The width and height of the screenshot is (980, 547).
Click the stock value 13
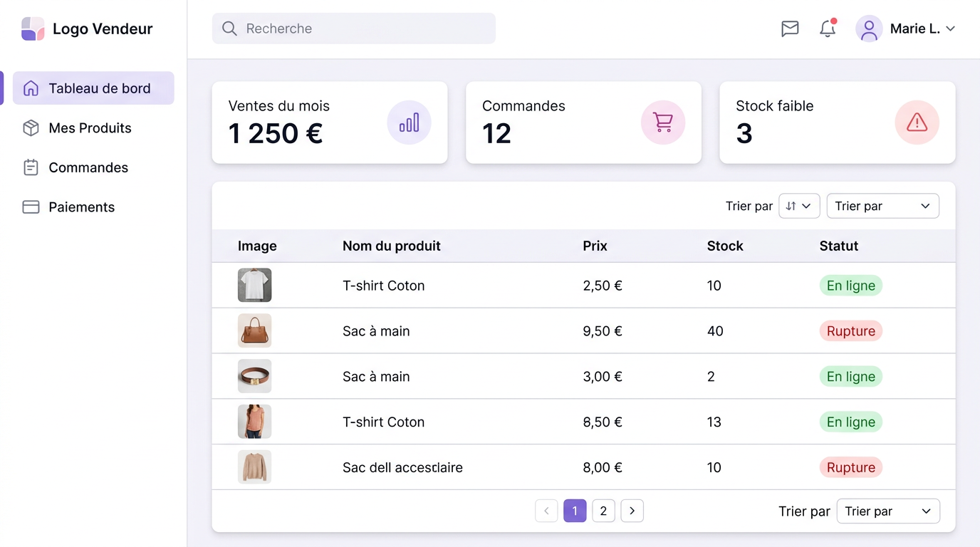pyautogui.click(x=714, y=422)
